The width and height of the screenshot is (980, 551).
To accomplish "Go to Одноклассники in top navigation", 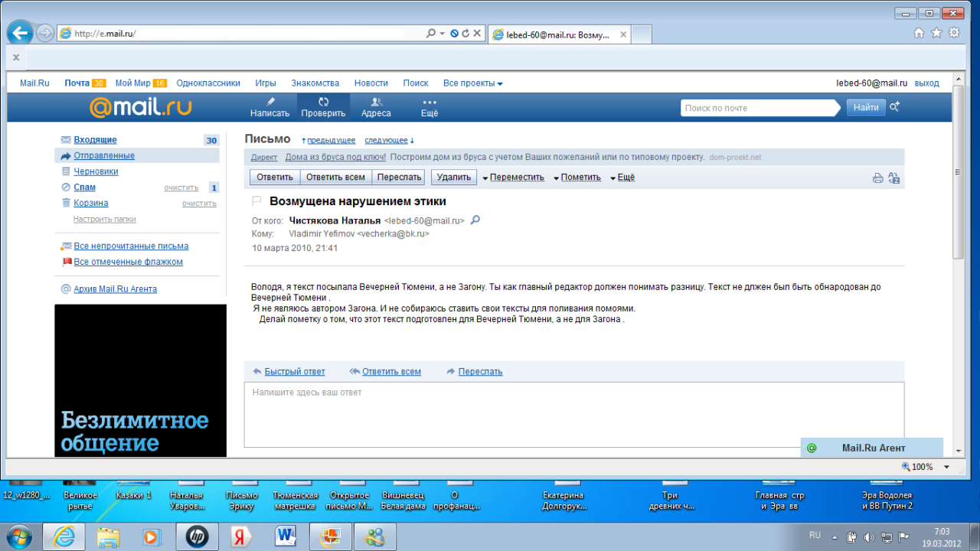I will click(x=208, y=83).
